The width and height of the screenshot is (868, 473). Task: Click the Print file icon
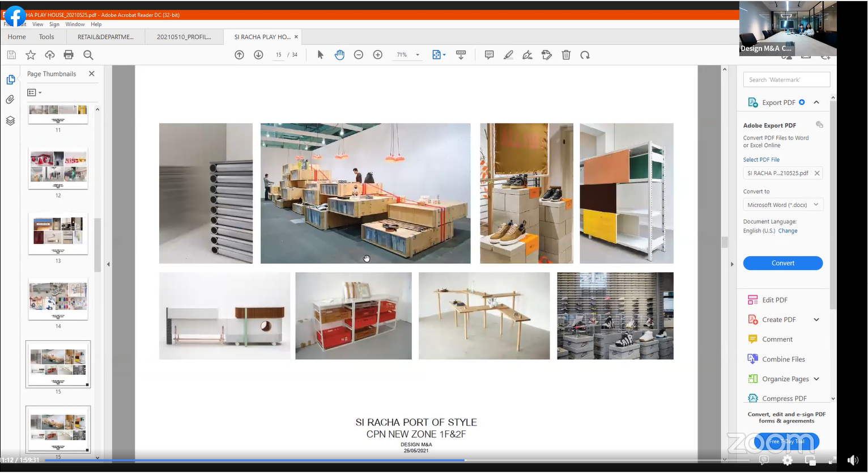69,55
